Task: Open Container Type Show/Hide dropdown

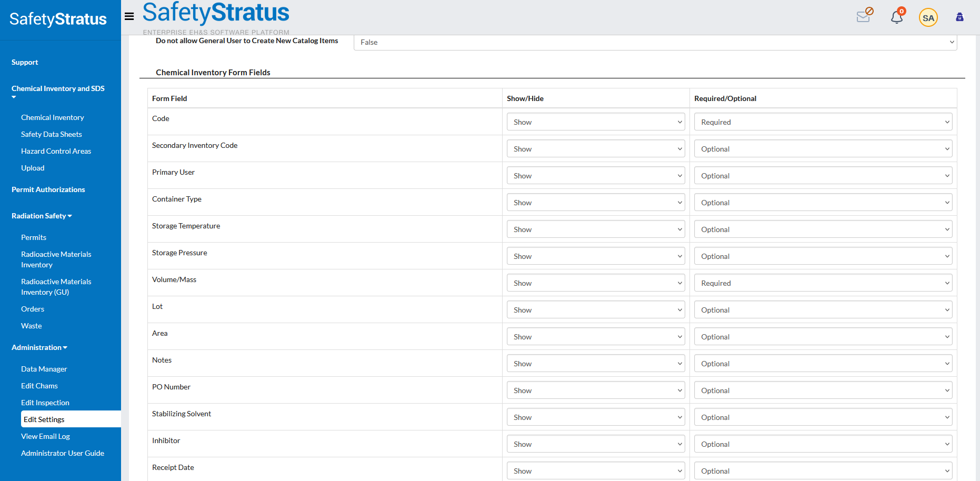Action: point(596,202)
